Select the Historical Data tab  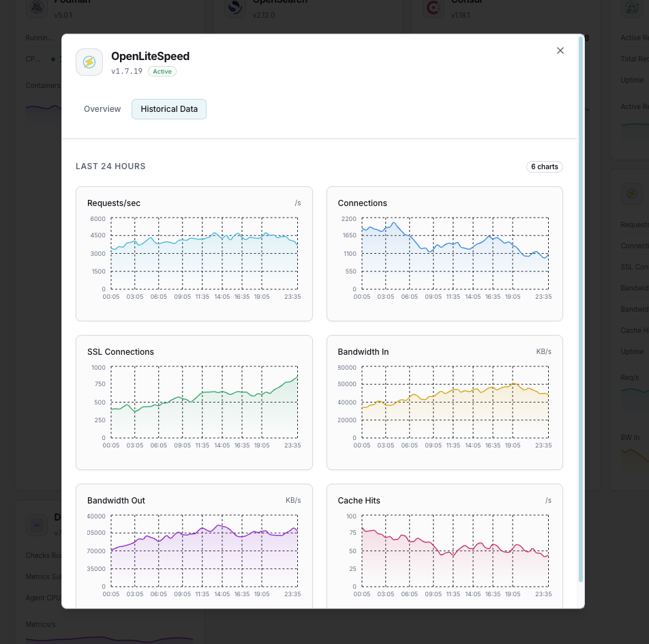click(168, 109)
